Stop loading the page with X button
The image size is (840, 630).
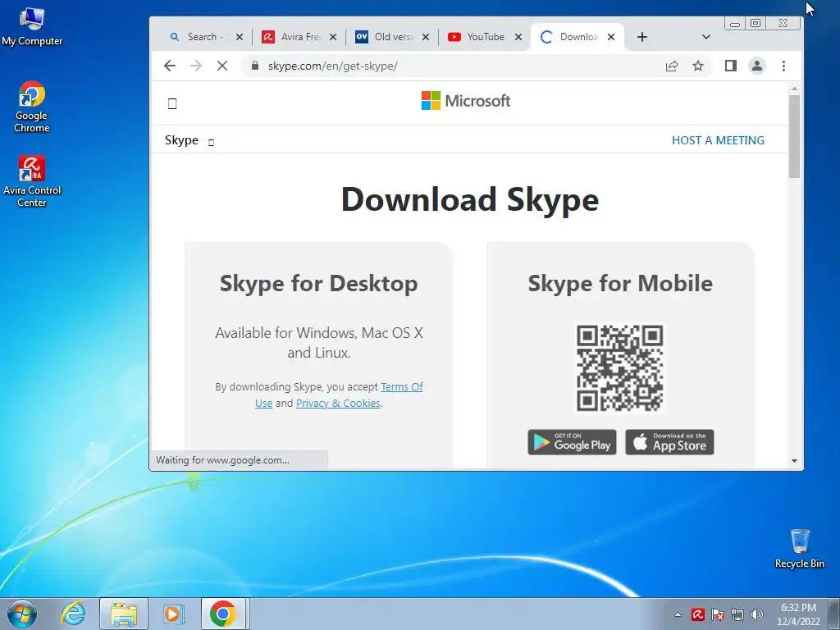coord(221,66)
